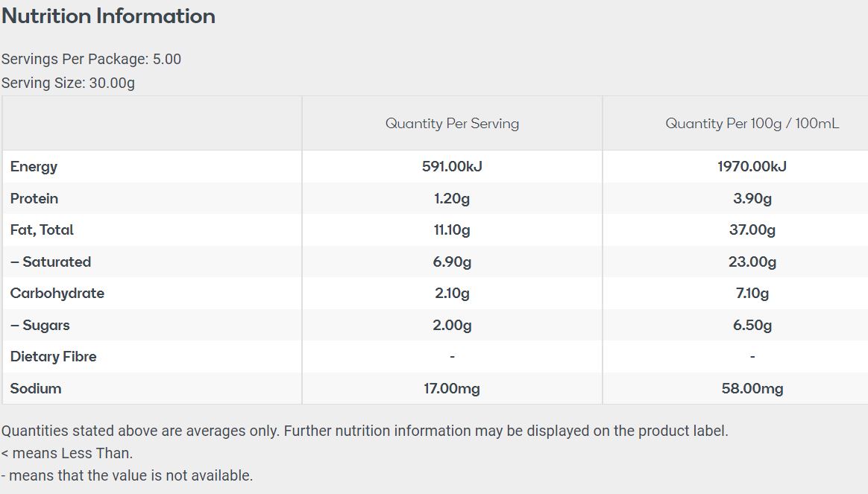Click the Energy row label
Screen dimensions: 868x494
click(x=34, y=167)
